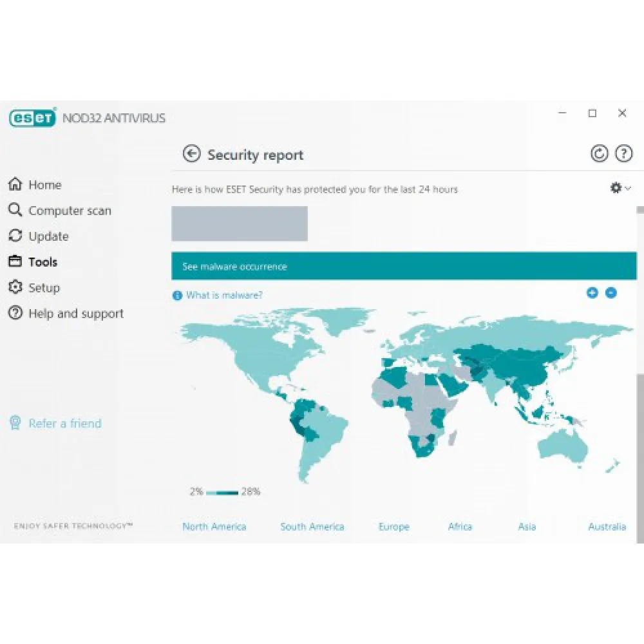Open the What is malware? link
This screenshot has height=644, width=644.
[x=224, y=295]
